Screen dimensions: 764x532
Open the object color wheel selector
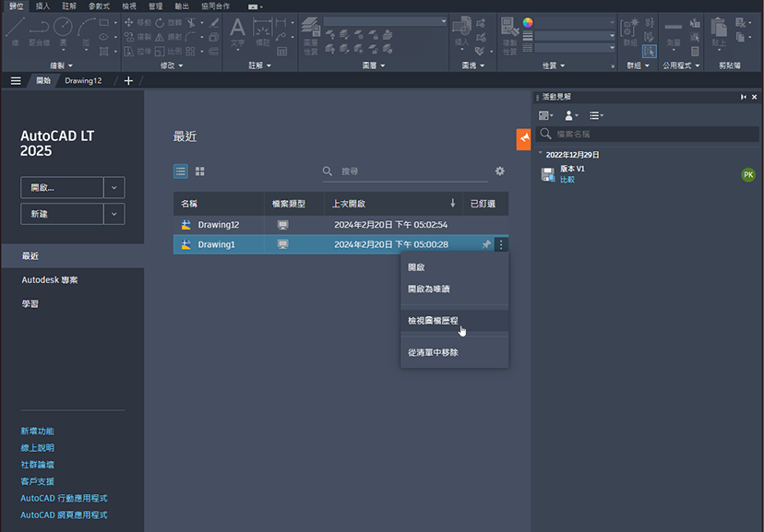(x=528, y=22)
